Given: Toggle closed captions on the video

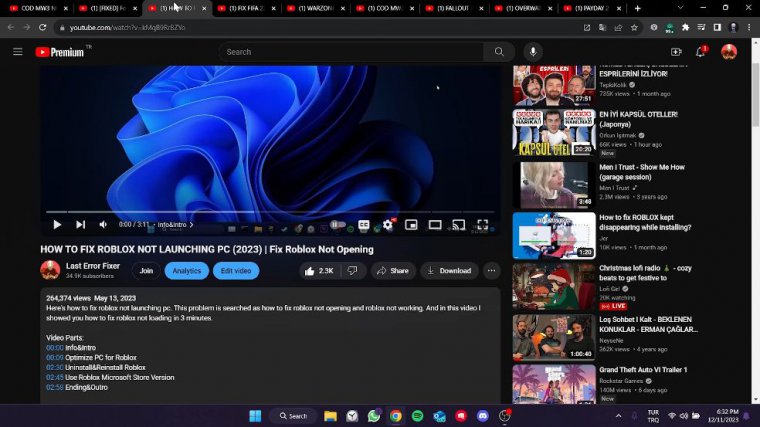Looking at the screenshot, I should click(x=364, y=225).
